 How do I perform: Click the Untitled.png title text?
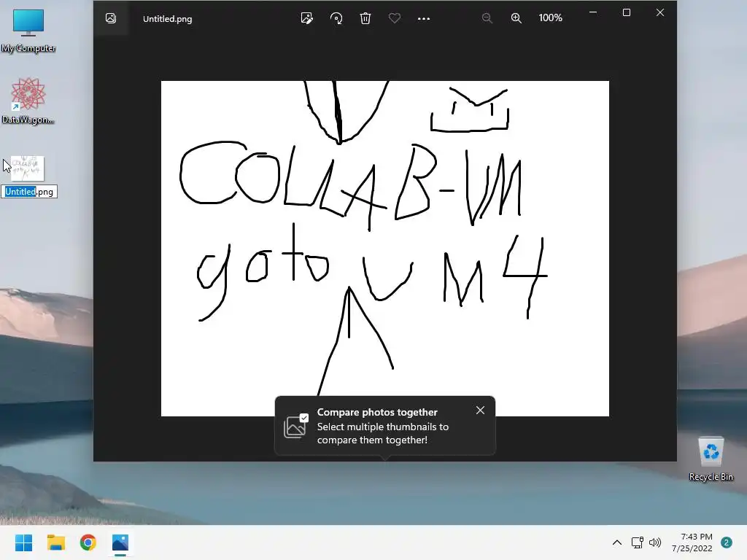click(167, 19)
